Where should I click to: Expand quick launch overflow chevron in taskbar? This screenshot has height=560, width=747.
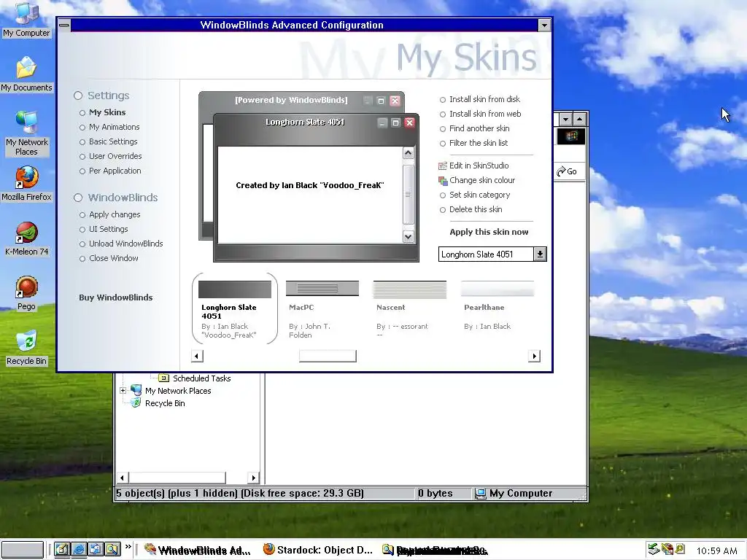click(x=128, y=547)
